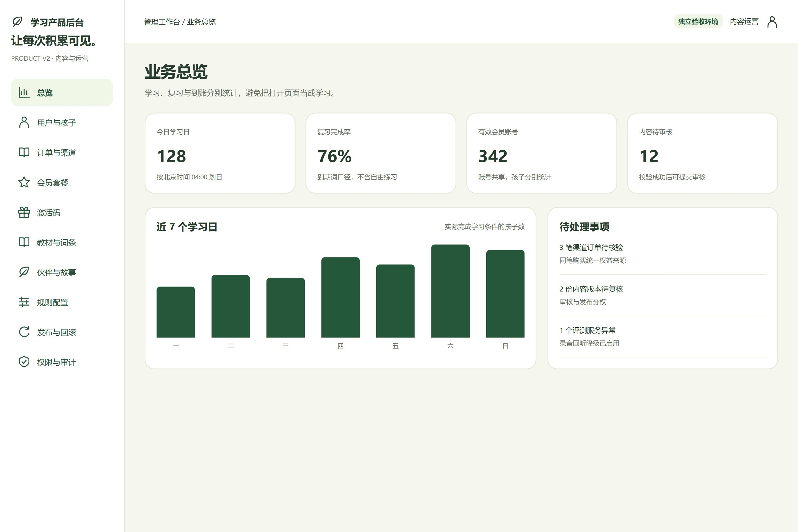Screen dimensions: 798x532
Task: Click the leaf icon for 伙伴与故事
Action: [x=24, y=272]
